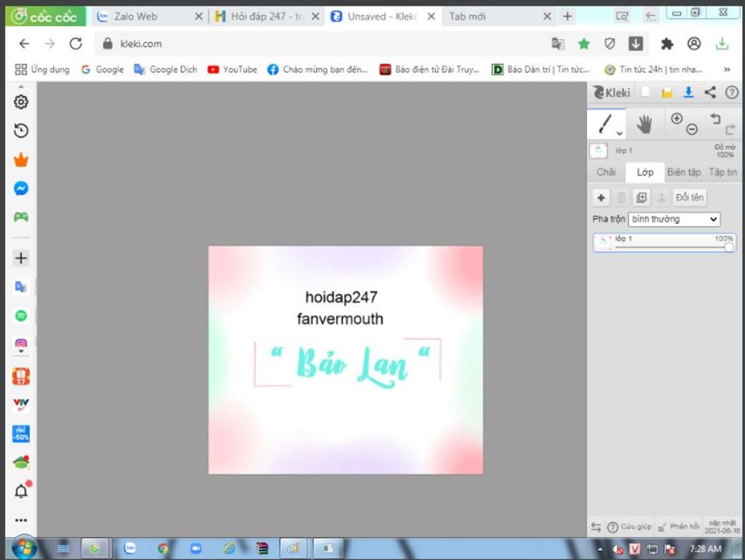Open the browser extensions puzzle icon

pos(667,44)
